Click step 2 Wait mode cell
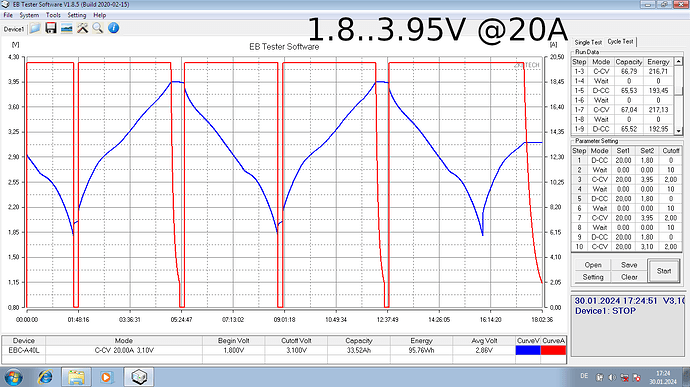 tap(599, 170)
